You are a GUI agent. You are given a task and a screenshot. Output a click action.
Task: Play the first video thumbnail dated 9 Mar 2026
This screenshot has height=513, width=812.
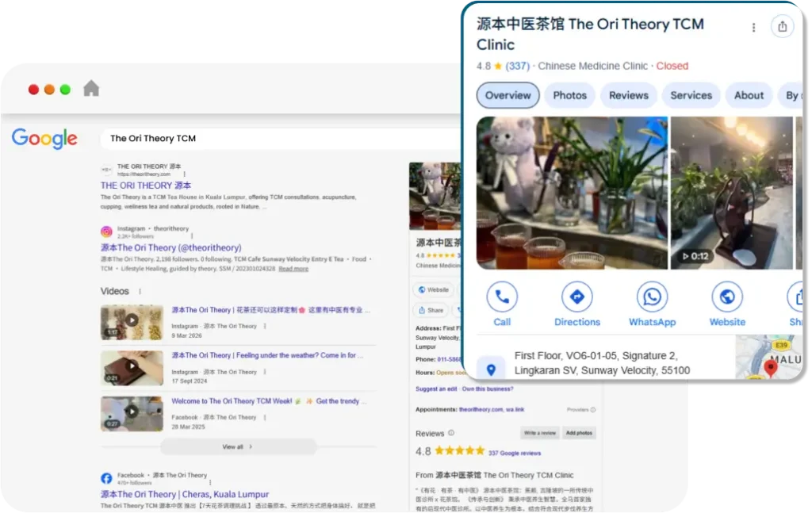click(x=132, y=322)
